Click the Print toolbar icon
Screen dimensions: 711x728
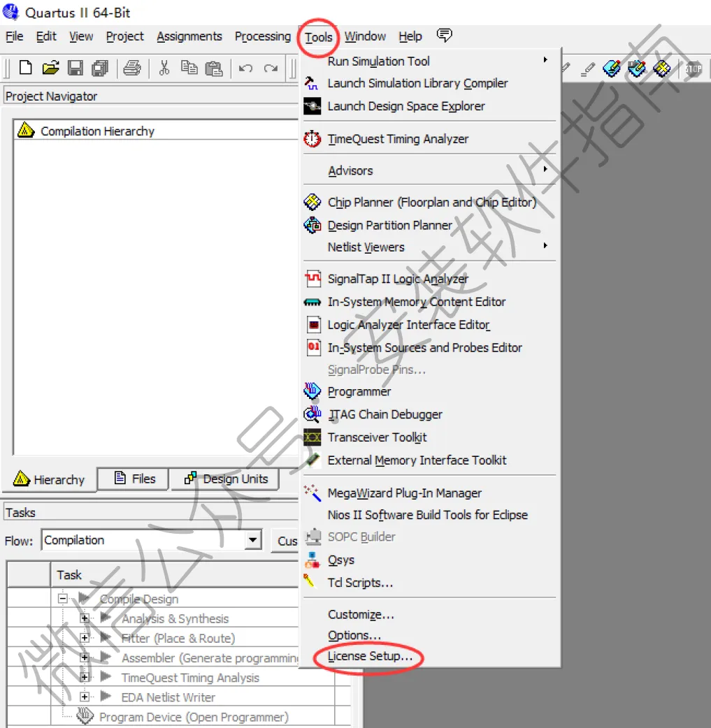point(132,68)
